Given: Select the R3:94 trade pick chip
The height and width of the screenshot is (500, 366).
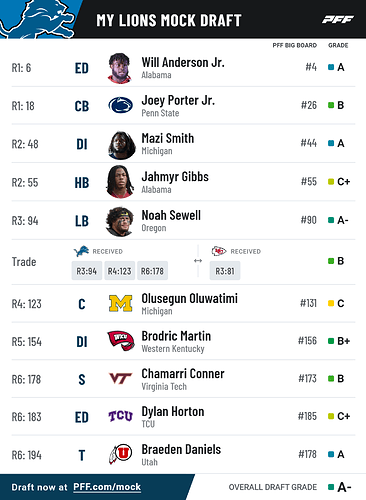Looking at the screenshot, I should 87,271.
